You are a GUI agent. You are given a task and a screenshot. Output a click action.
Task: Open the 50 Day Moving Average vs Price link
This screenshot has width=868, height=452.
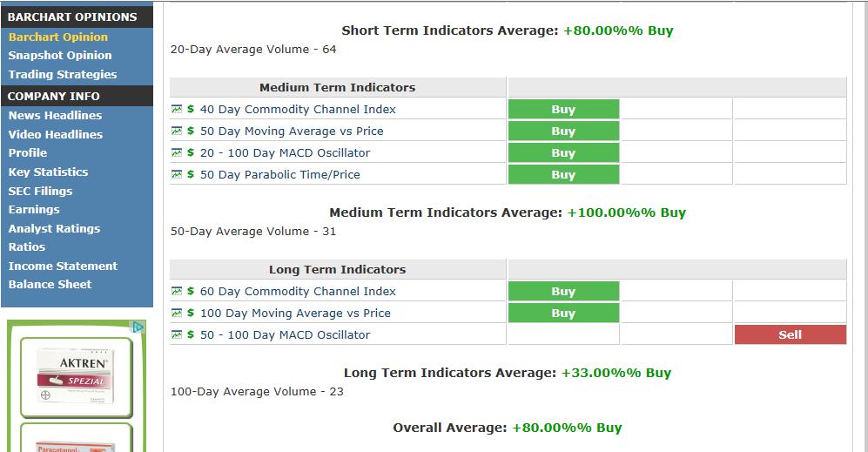pos(292,131)
